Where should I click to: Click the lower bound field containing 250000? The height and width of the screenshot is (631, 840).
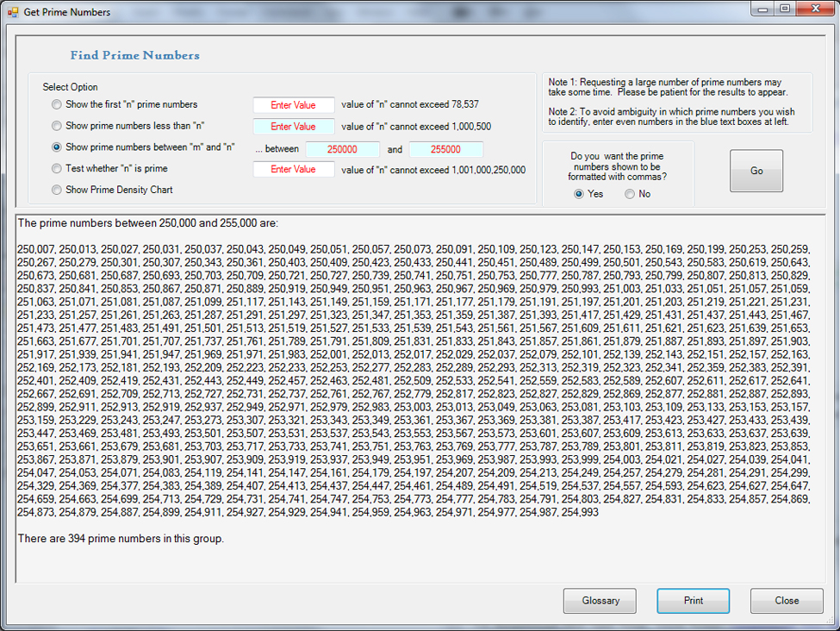click(342, 149)
